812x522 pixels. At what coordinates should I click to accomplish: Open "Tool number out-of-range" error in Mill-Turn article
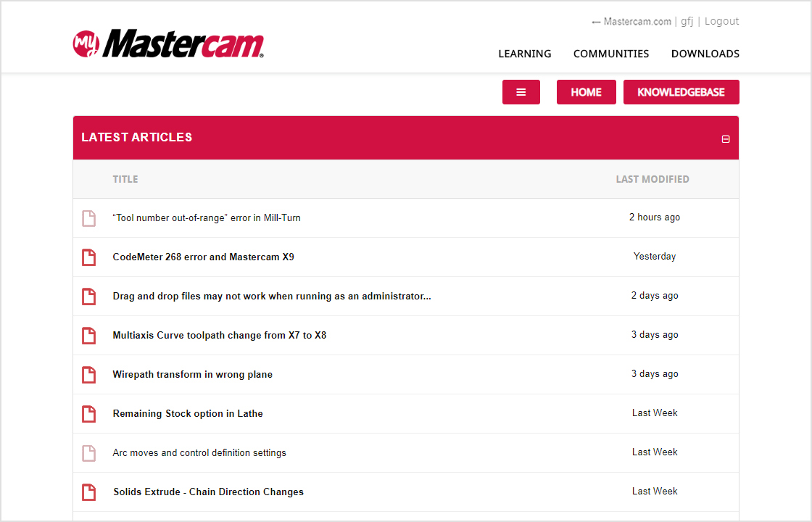tap(207, 218)
